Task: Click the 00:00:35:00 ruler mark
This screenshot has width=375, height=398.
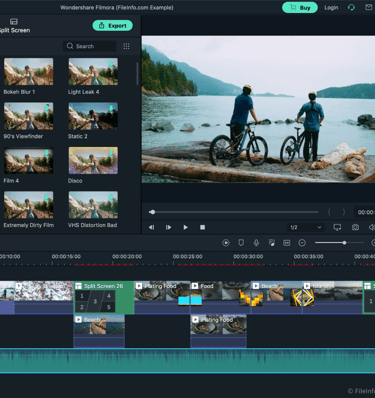Action: [308, 256]
